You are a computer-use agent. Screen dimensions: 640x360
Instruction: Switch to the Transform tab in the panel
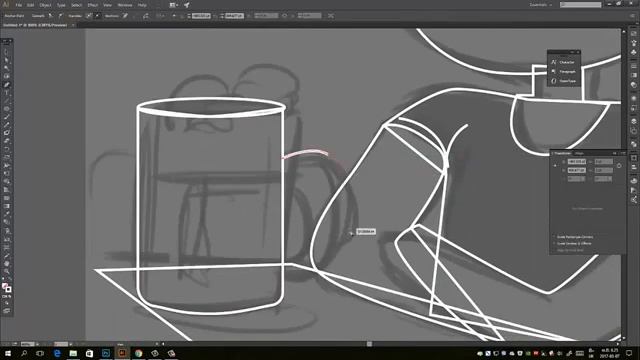point(562,153)
